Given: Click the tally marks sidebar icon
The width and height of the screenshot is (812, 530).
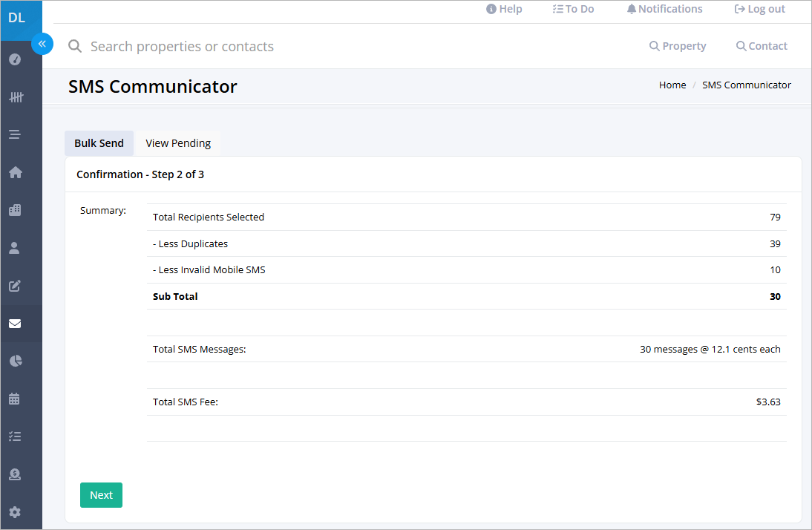Looking at the screenshot, I should point(16,97).
